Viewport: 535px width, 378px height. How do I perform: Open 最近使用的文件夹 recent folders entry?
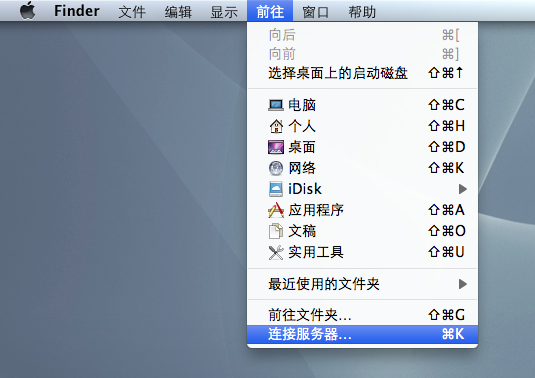[362, 284]
